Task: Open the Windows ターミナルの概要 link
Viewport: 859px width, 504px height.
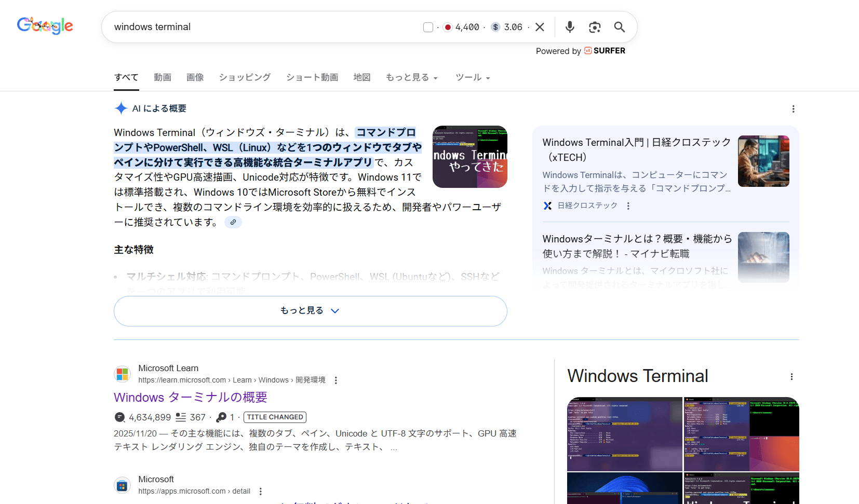Action: 190,397
